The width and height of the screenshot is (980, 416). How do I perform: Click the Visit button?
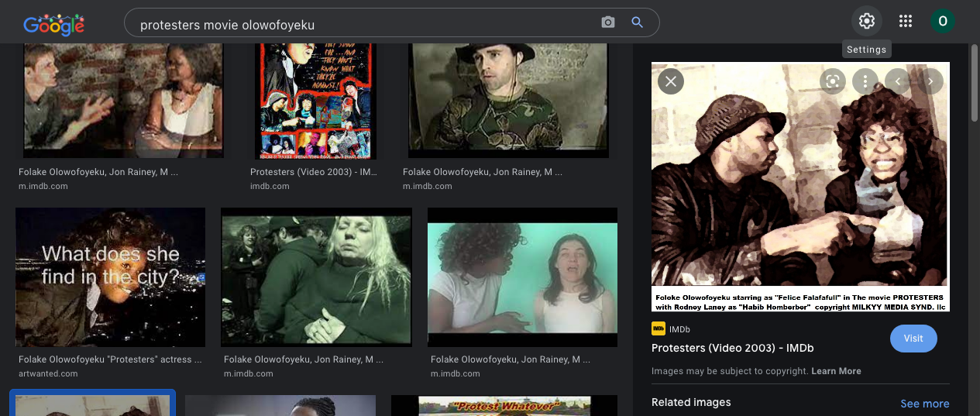[x=913, y=339]
